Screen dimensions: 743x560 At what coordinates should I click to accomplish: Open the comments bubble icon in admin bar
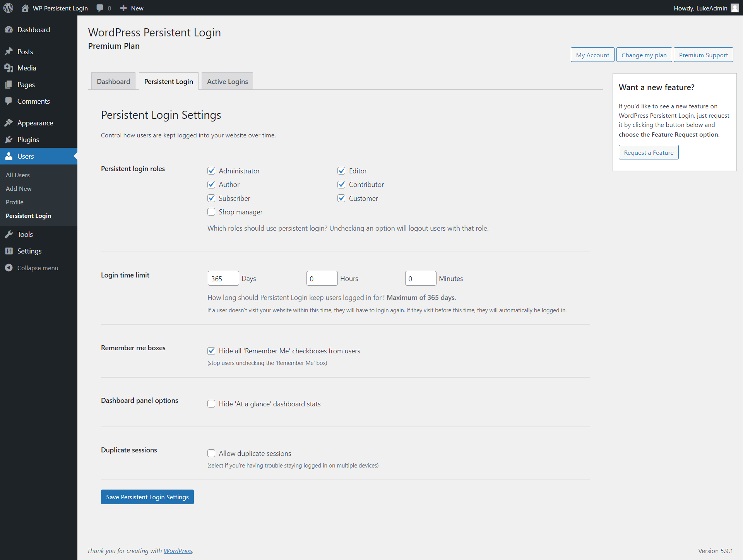click(x=100, y=8)
